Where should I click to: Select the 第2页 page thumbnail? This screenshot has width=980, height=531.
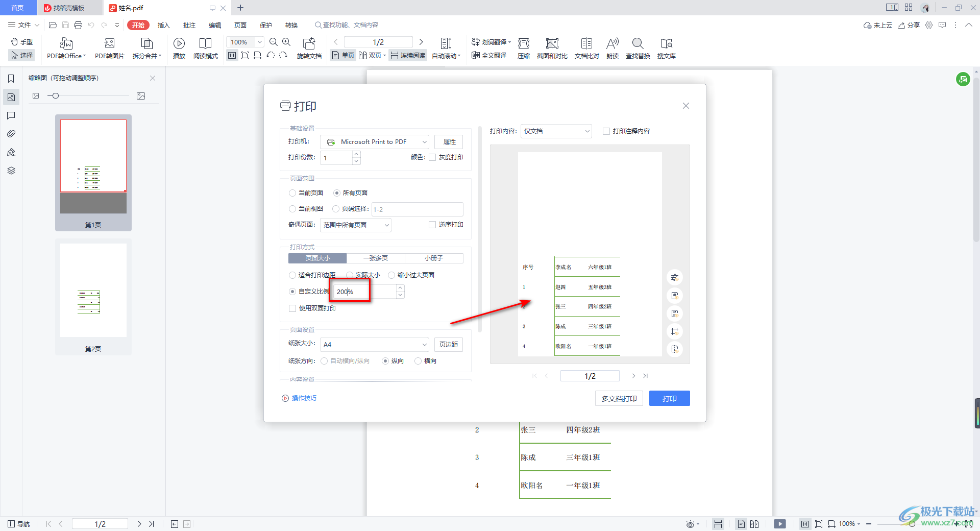point(93,297)
